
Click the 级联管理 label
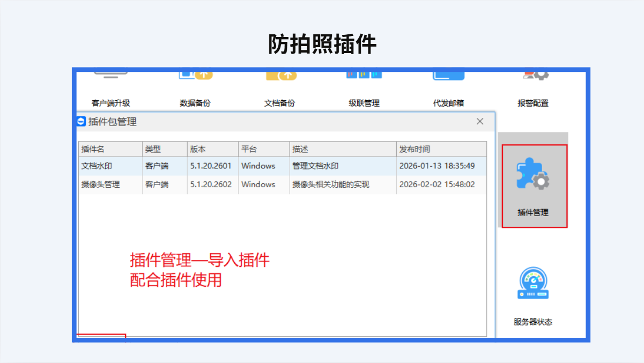[364, 103]
